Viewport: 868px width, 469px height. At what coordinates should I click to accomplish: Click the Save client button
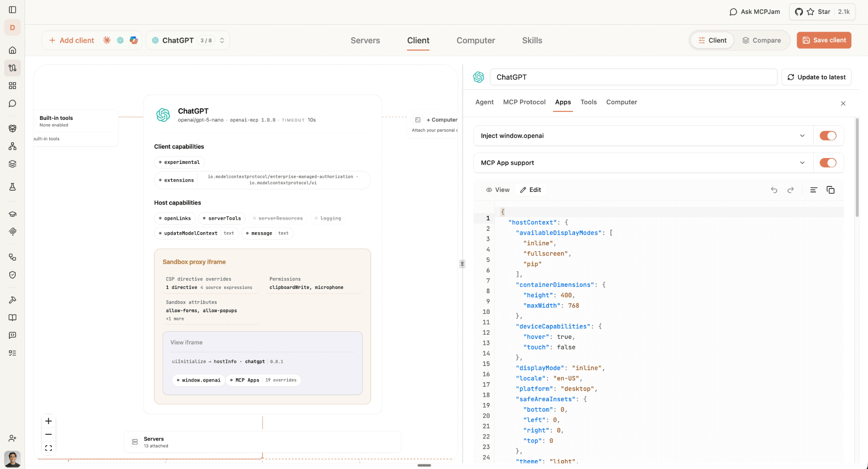click(x=824, y=40)
